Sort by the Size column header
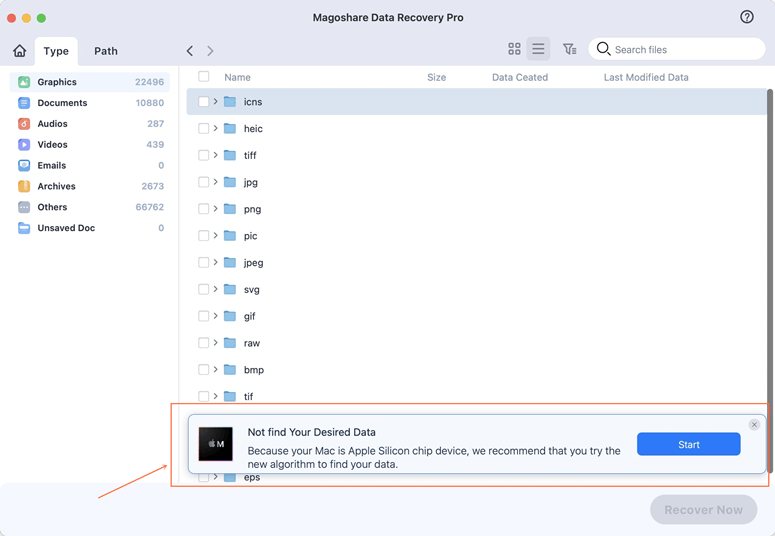 coord(436,77)
